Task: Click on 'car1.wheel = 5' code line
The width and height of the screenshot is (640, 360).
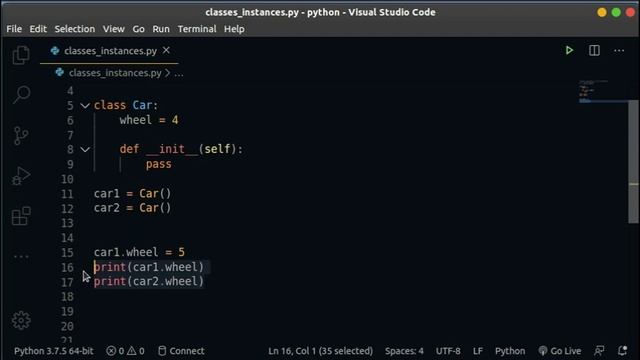Action: pos(139,252)
